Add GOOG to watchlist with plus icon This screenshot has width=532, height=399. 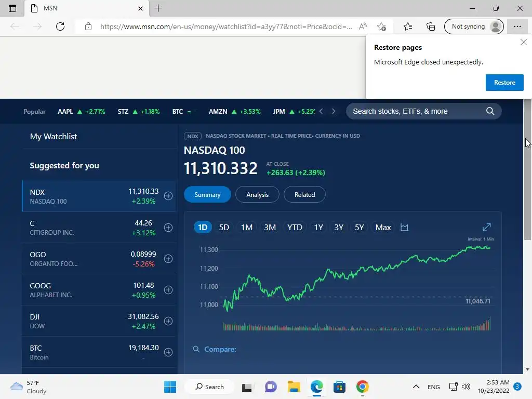(x=168, y=290)
